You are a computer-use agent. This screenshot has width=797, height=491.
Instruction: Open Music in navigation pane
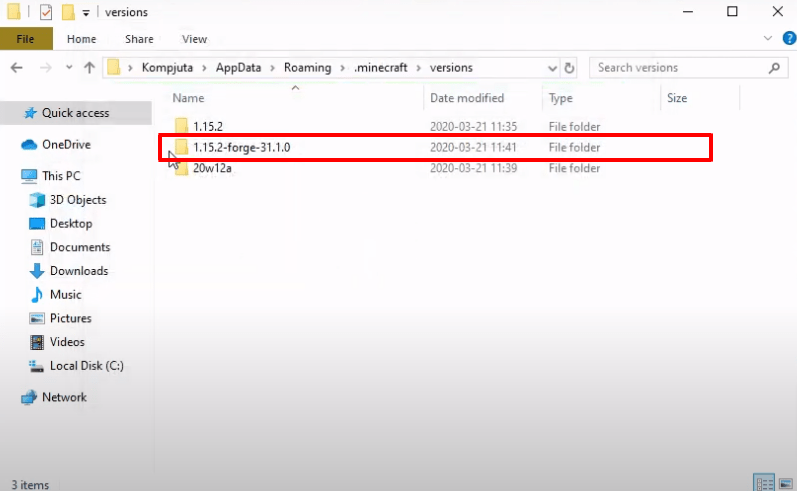[x=66, y=295]
